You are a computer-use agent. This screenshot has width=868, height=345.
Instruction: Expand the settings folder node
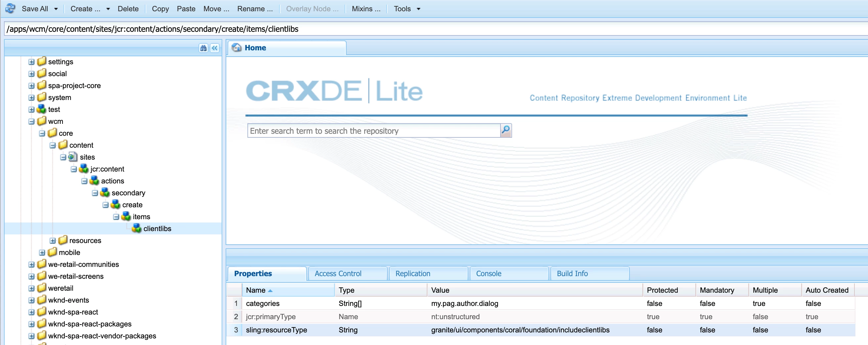click(x=31, y=62)
